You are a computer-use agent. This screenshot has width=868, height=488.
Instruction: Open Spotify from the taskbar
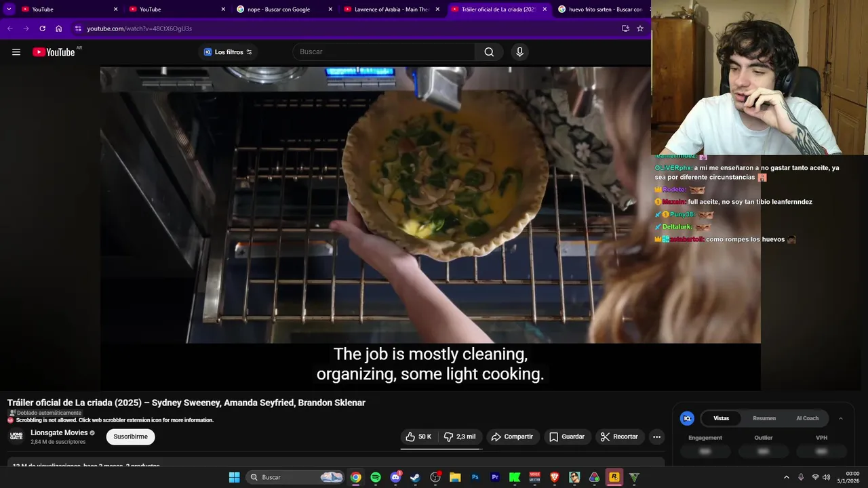pos(376,477)
